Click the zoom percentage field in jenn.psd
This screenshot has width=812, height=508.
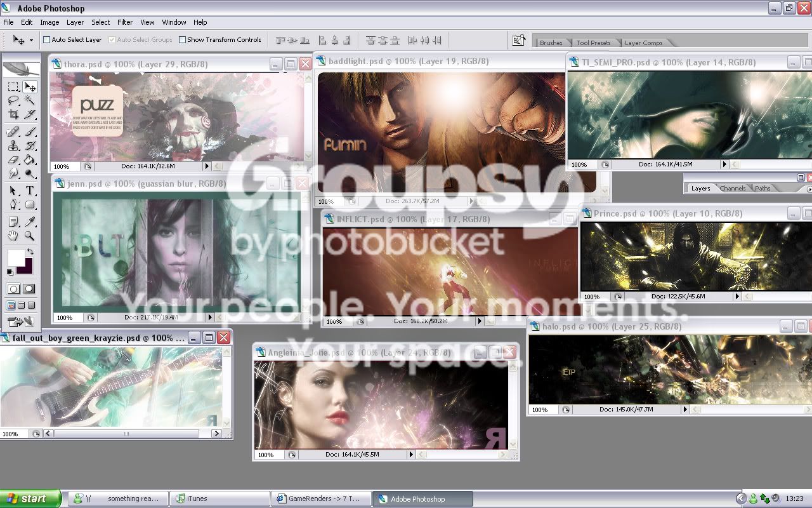coord(68,317)
